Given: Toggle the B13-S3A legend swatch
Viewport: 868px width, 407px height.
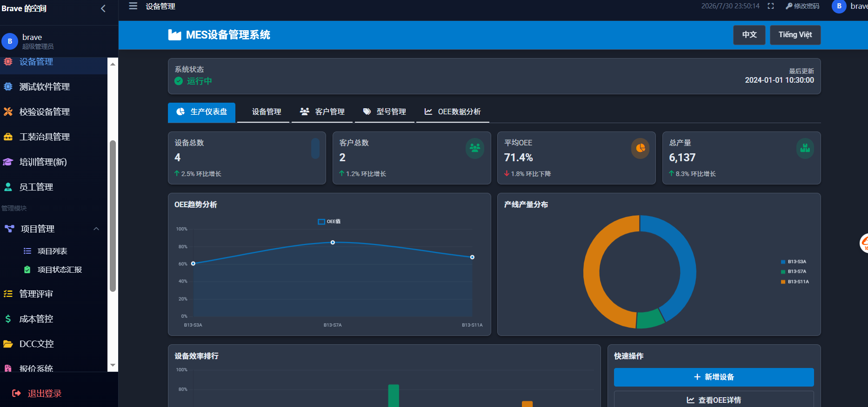Looking at the screenshot, I should click(x=783, y=262).
